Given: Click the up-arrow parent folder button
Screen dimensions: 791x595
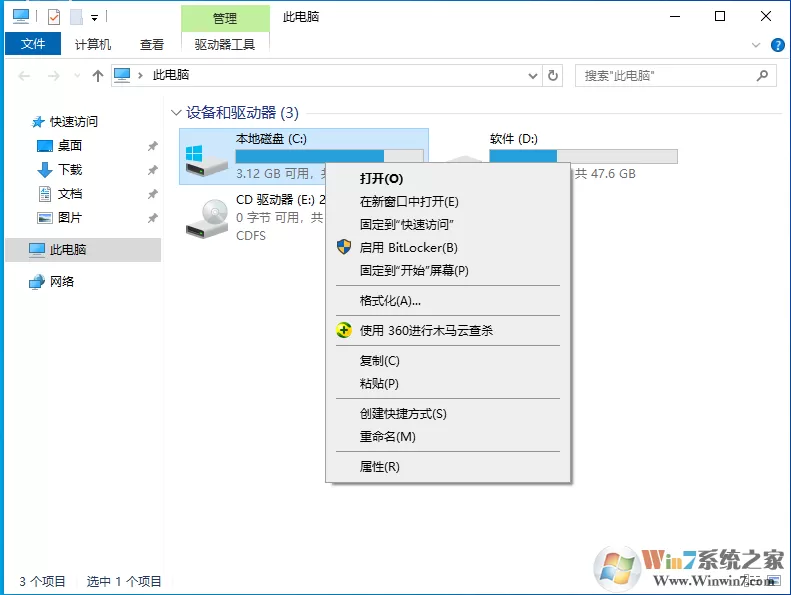Looking at the screenshot, I should [98, 76].
